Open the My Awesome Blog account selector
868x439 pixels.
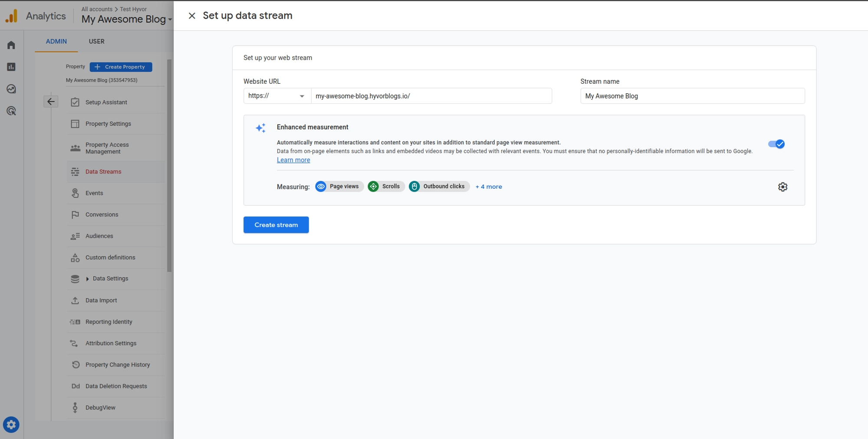click(x=127, y=19)
